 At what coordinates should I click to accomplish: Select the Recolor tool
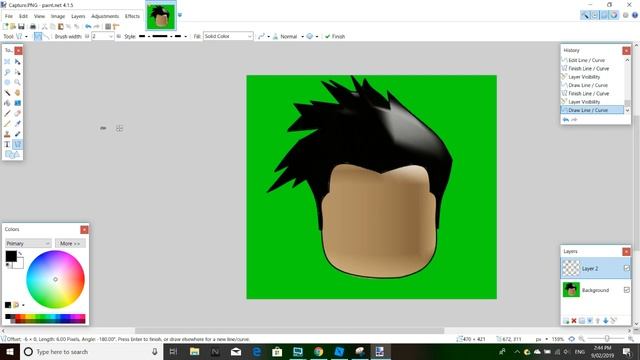18,134
